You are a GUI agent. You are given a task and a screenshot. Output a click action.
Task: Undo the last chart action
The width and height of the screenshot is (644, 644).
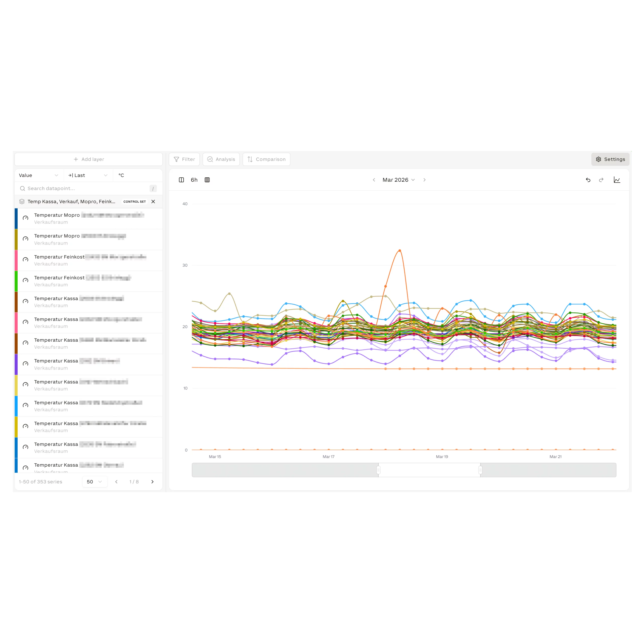point(588,180)
